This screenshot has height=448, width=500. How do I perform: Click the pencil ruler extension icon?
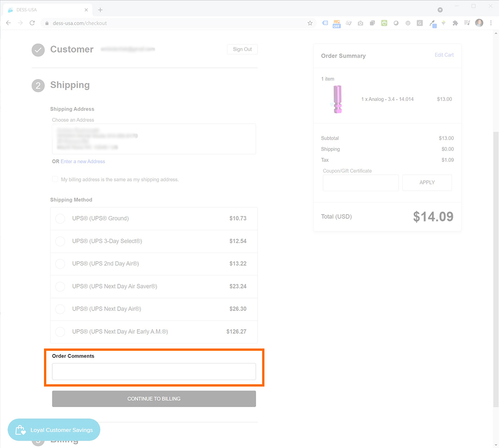[348, 23]
